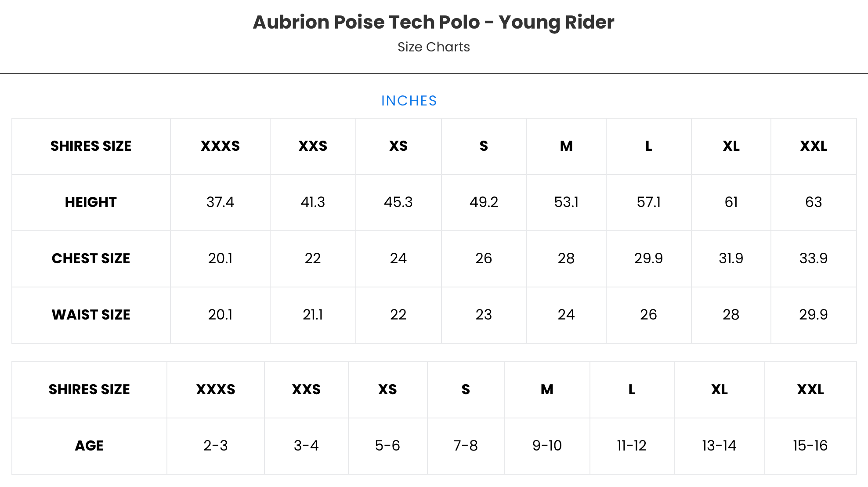Viewport: 868px width, 487px height.
Task: Click the S height value 49.2
Action: click(484, 202)
